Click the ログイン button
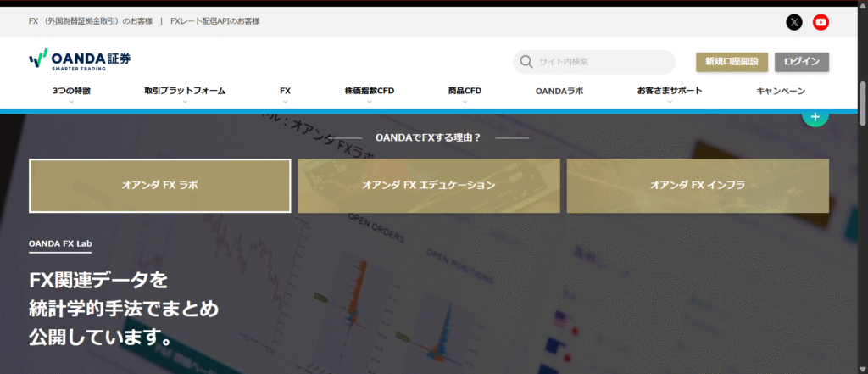The width and height of the screenshot is (868, 374). pyautogui.click(x=802, y=62)
